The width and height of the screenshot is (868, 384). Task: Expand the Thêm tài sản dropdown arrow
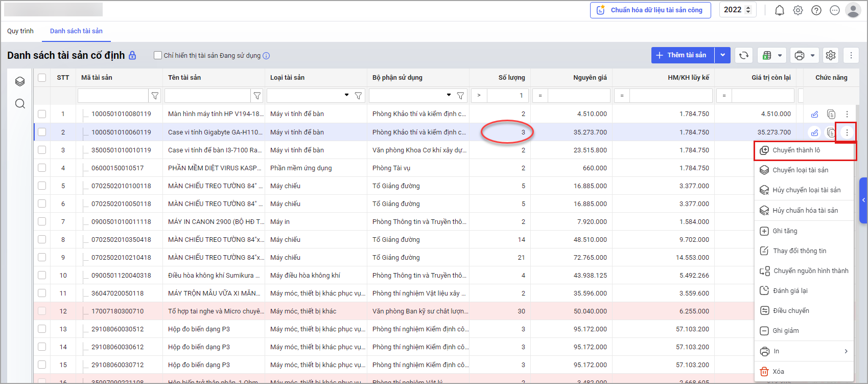[722, 55]
